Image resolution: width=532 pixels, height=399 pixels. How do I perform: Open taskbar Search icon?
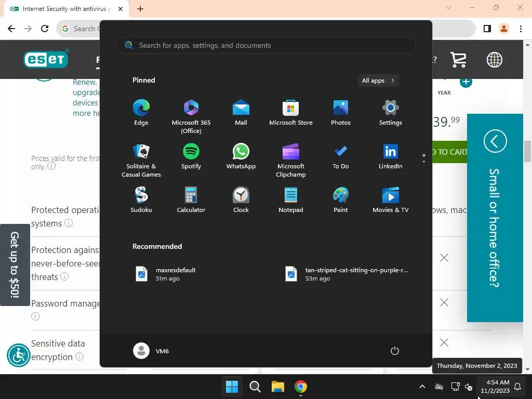point(255,387)
